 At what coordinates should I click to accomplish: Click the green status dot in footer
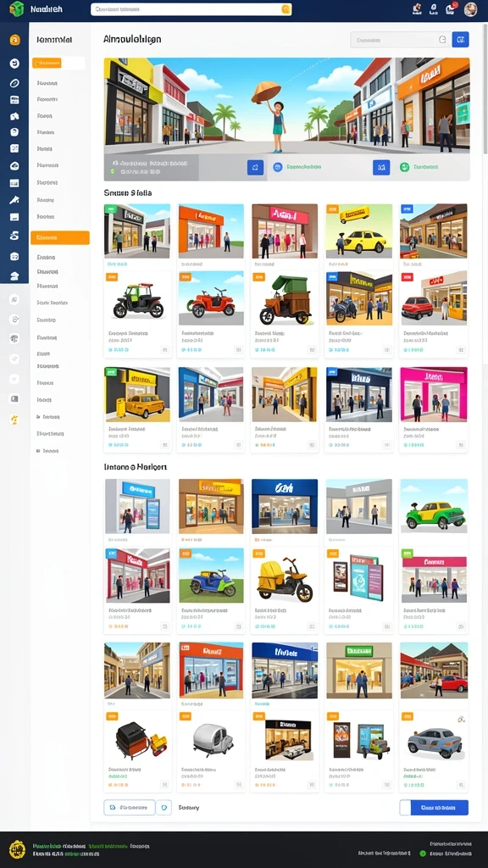(424, 853)
